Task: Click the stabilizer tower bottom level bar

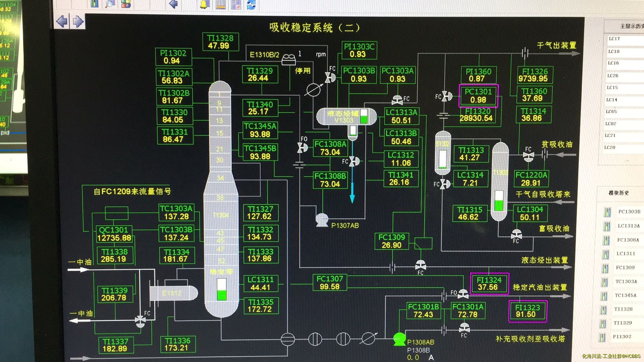Action: pyautogui.click(x=222, y=289)
